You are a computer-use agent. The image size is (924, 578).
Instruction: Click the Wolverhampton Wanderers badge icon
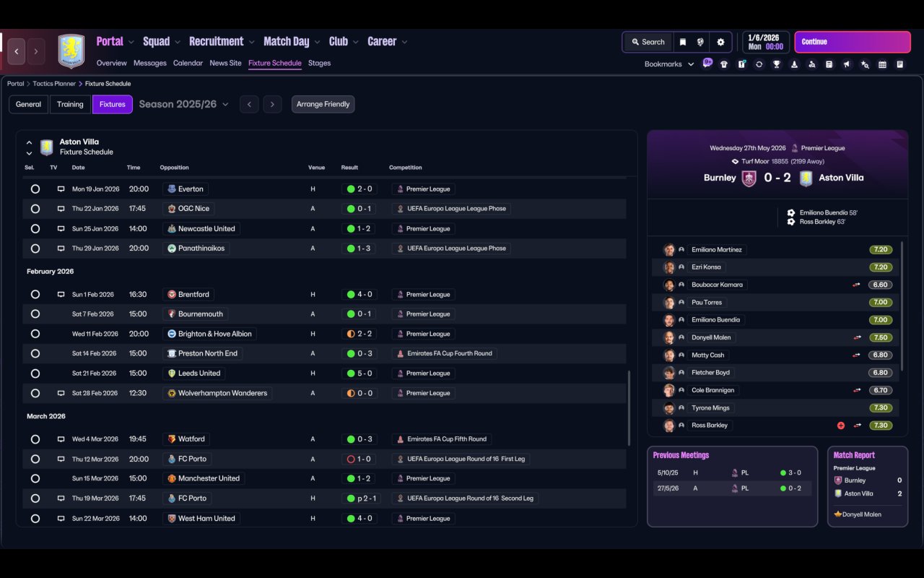tap(172, 394)
